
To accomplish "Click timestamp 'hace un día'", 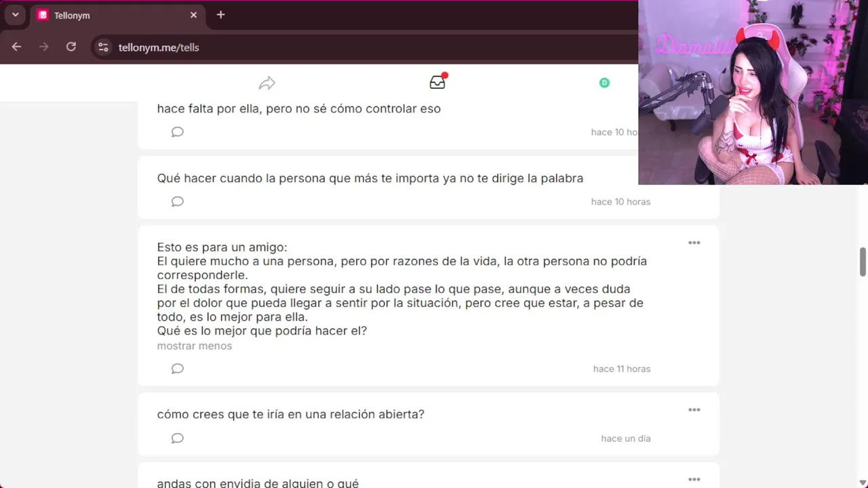I will 626,439.
